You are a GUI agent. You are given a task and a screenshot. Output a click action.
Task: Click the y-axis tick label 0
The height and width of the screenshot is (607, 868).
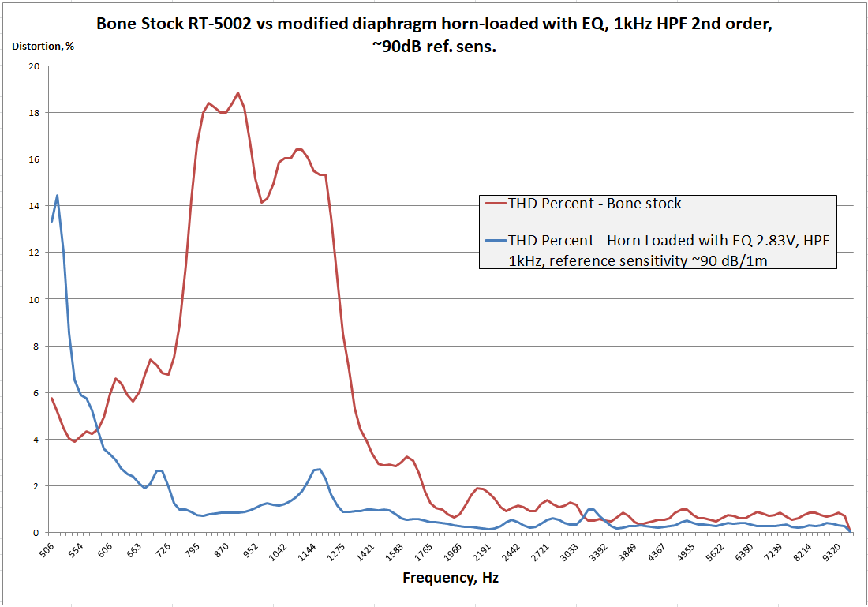36,533
